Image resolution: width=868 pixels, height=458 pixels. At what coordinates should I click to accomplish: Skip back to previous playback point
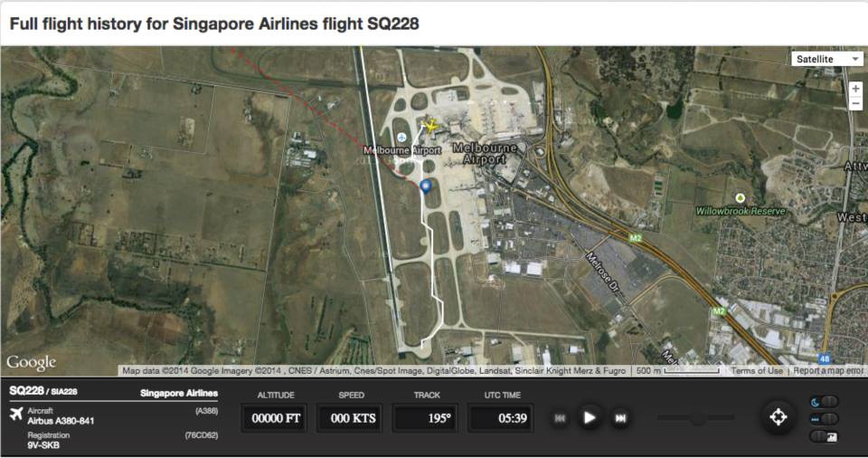click(x=560, y=418)
